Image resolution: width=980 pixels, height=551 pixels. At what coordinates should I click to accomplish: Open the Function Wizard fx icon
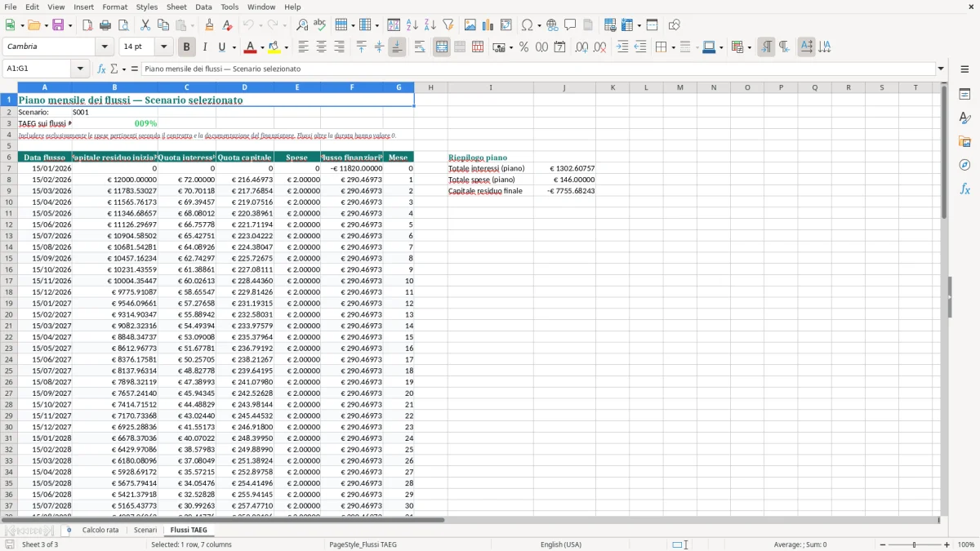[x=102, y=69]
